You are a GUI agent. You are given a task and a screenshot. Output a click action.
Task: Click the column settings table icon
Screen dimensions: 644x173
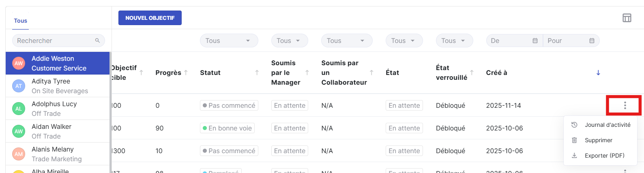point(627,18)
